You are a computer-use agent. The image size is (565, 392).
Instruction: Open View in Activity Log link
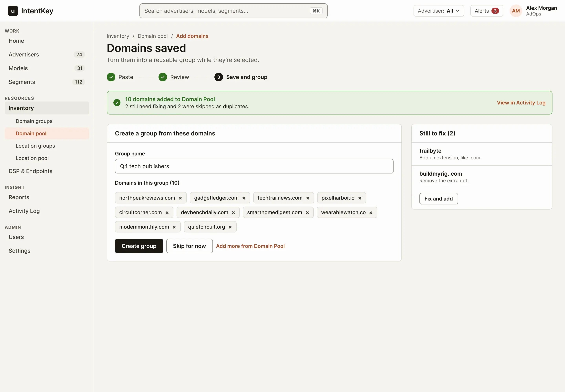(x=521, y=103)
